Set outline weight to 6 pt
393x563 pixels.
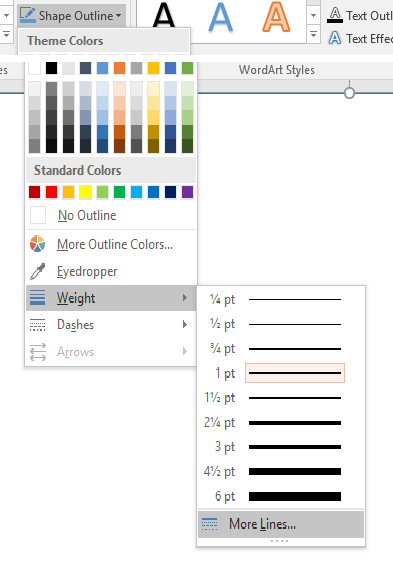click(x=281, y=496)
